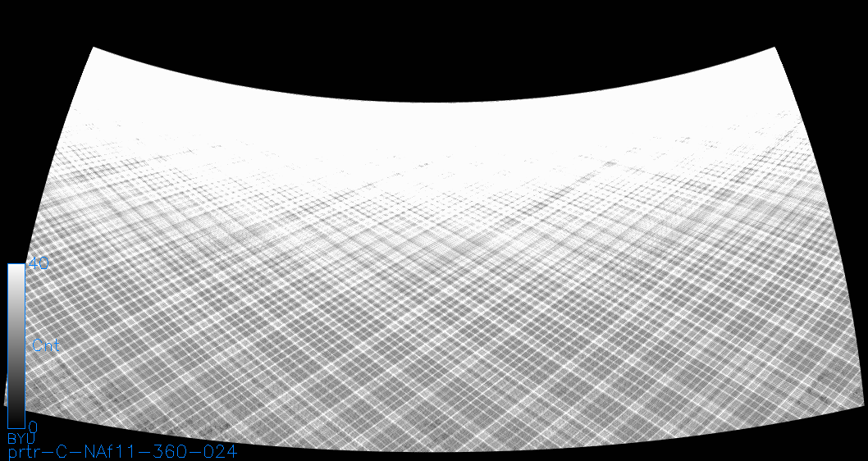Click the crosshatched count map image

click(434, 249)
